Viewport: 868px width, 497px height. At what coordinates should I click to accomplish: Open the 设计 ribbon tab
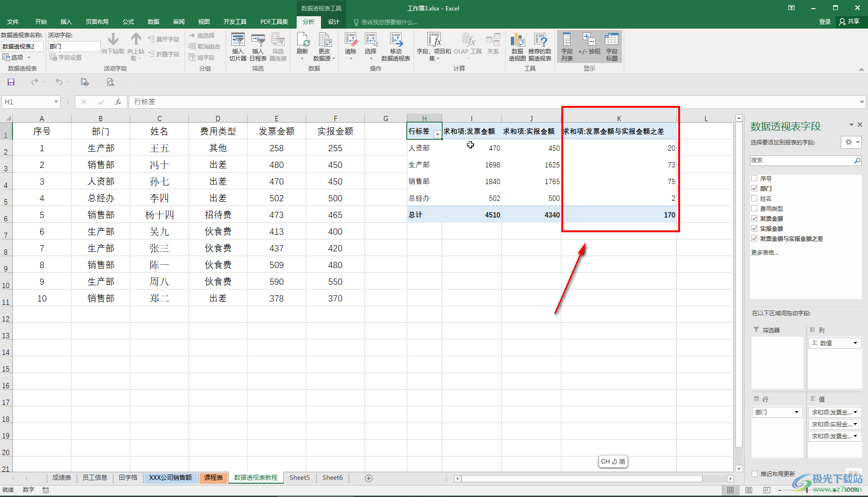[x=334, y=21]
